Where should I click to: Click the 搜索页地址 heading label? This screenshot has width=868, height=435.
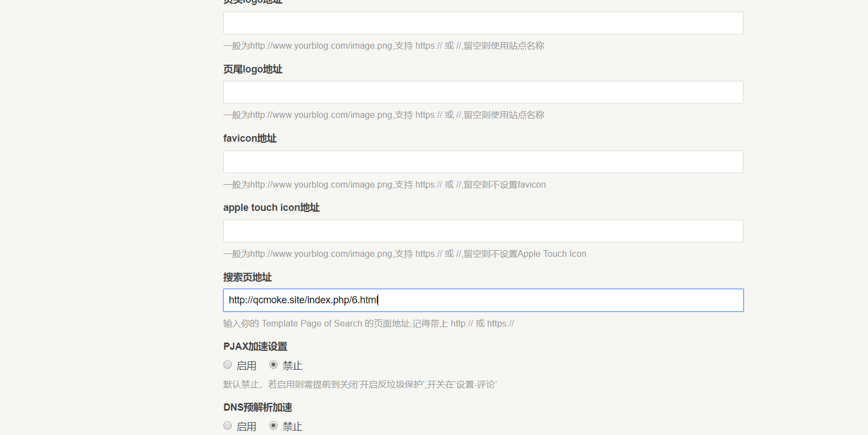click(x=247, y=277)
